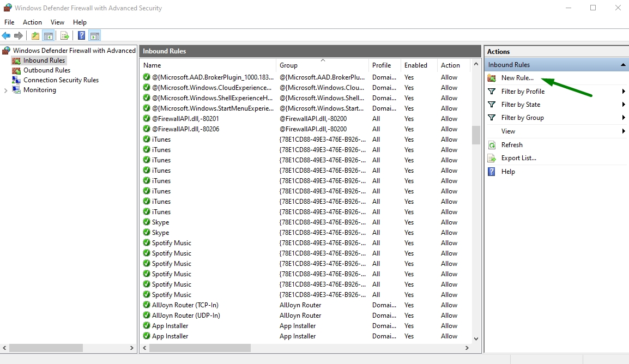Click the Filter by State funnel icon
Viewport: 629px width, 364px height.
pyautogui.click(x=492, y=105)
